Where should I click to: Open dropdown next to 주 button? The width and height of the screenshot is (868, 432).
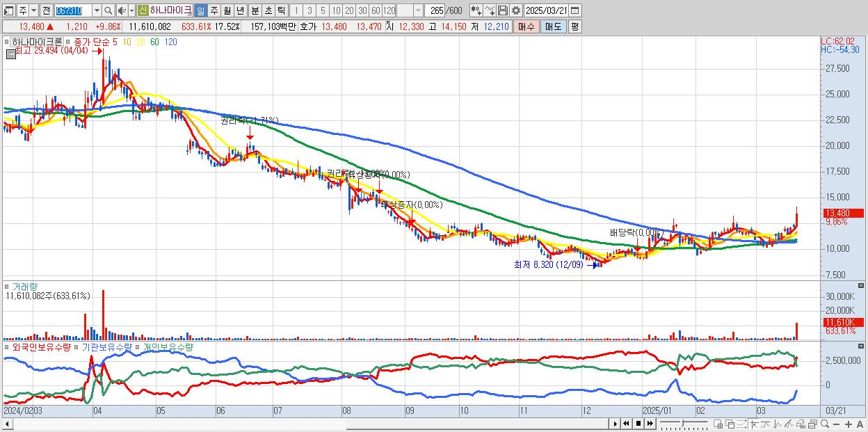coord(33,10)
